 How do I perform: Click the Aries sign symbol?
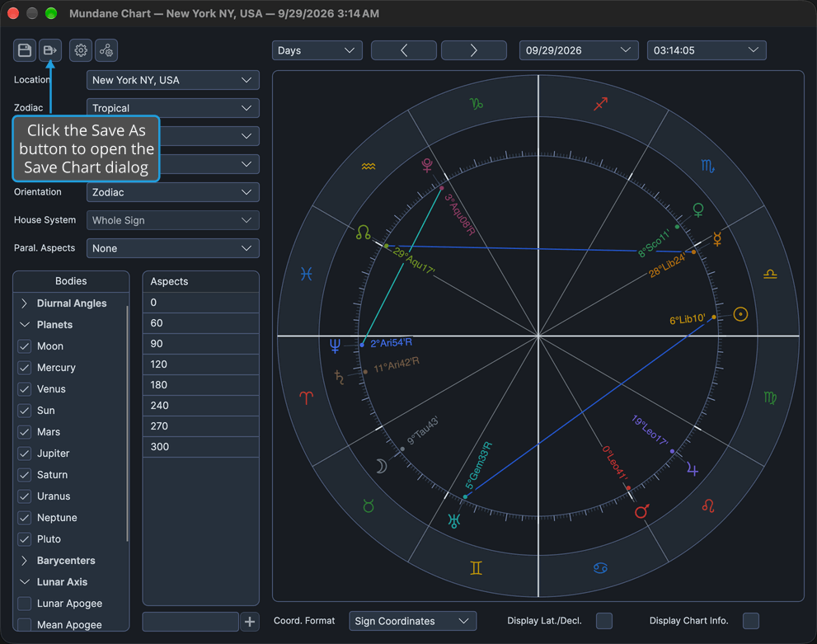click(x=307, y=398)
